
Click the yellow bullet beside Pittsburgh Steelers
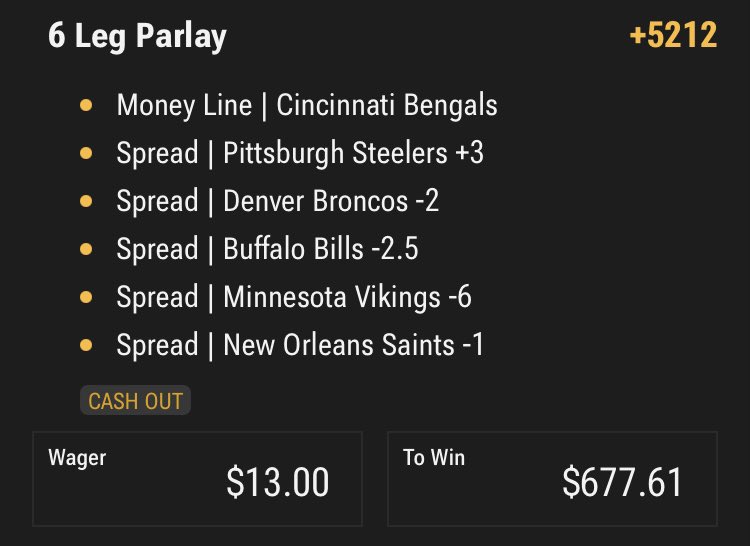point(86,153)
